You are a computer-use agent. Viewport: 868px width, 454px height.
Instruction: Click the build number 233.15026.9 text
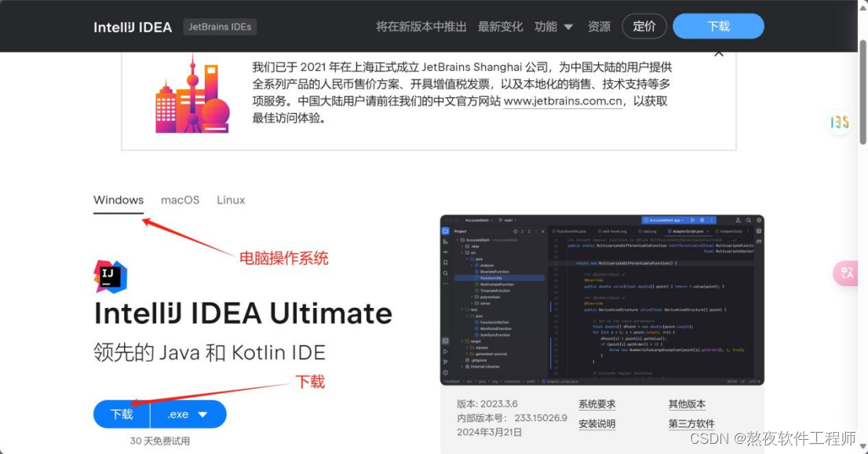coord(541,418)
